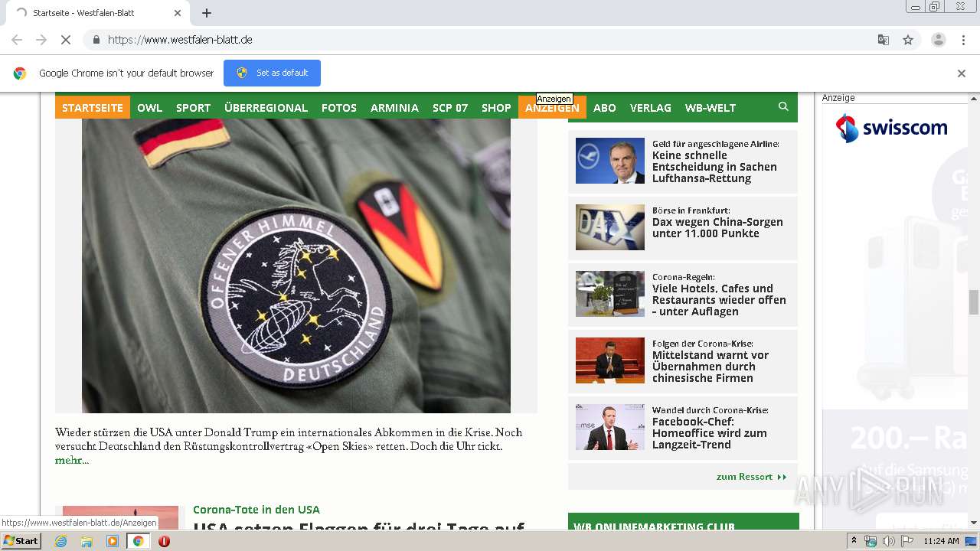The width and height of the screenshot is (980, 551).
Task: Click the Chrome logo in the notification bar
Action: pos(20,73)
